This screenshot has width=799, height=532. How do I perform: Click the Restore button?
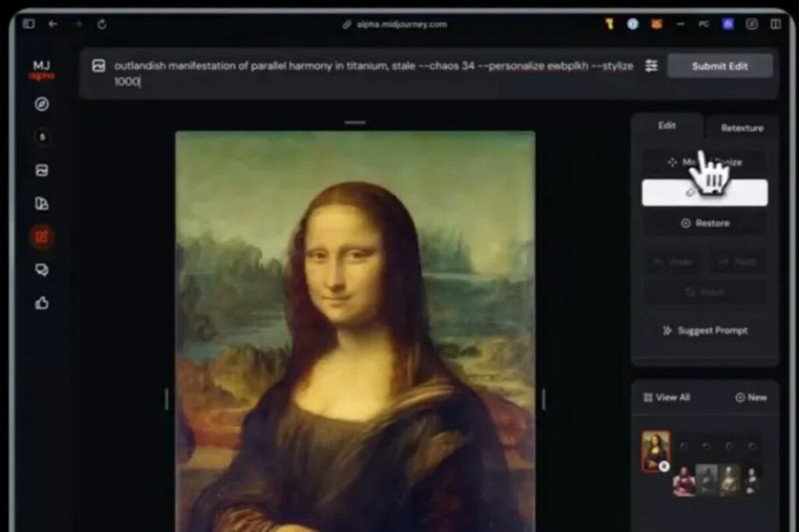704,223
